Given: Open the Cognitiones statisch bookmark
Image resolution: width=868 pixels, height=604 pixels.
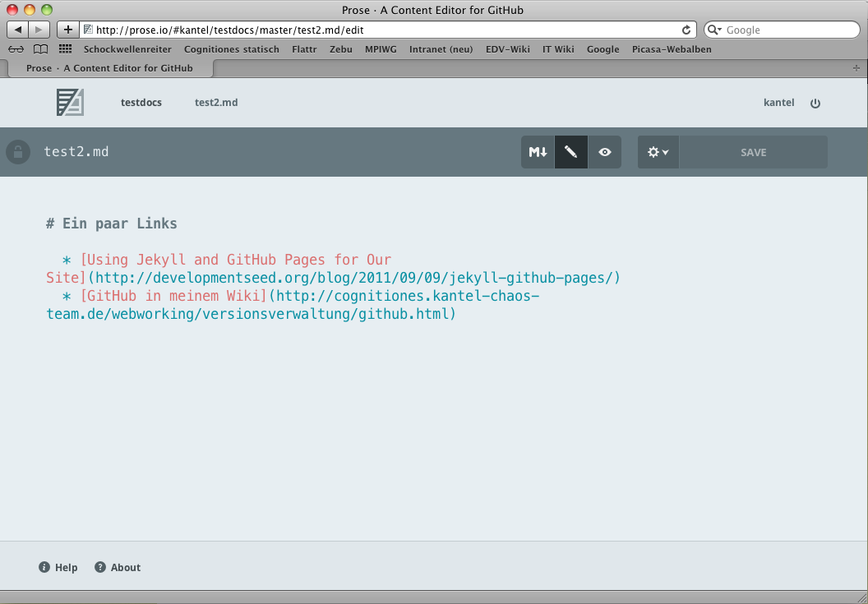Looking at the screenshot, I should click(232, 49).
